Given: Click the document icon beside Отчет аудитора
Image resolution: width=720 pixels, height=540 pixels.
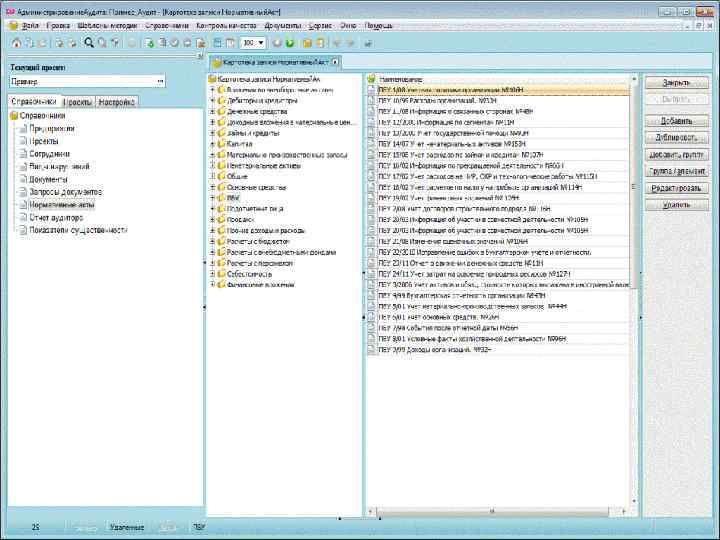Looking at the screenshot, I should point(22,217).
